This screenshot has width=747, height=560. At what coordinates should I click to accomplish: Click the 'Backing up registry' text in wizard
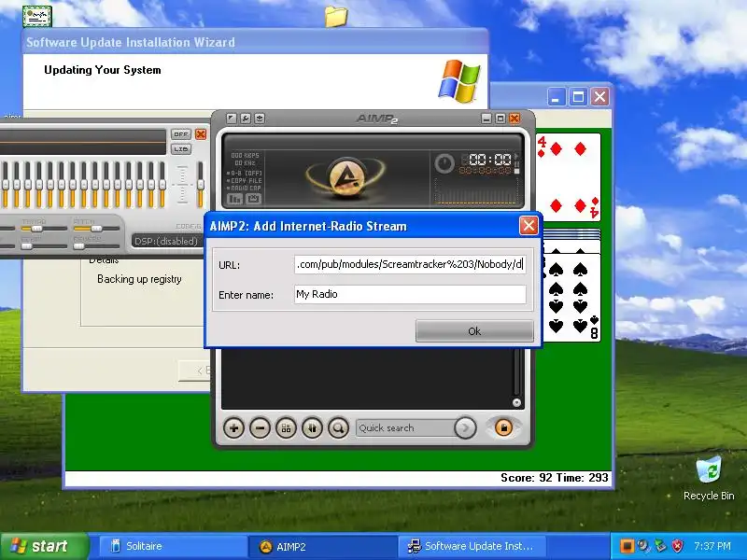pyautogui.click(x=139, y=279)
